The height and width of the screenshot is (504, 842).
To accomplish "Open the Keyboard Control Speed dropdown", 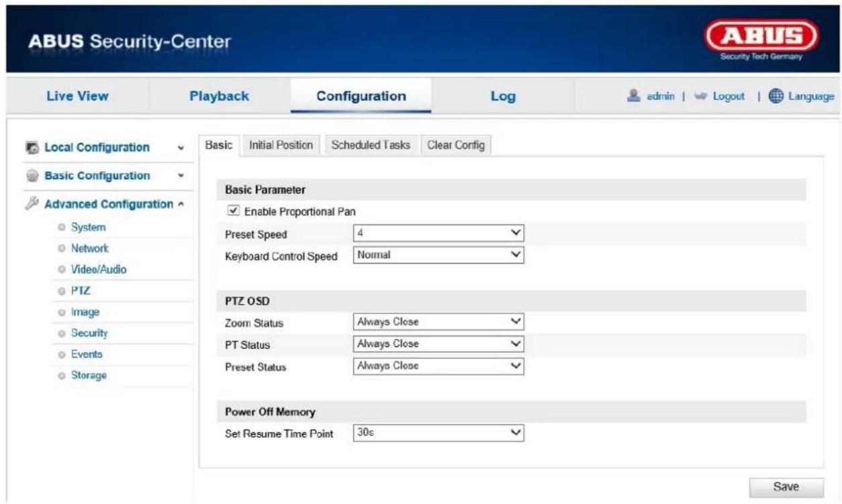I will click(x=438, y=255).
